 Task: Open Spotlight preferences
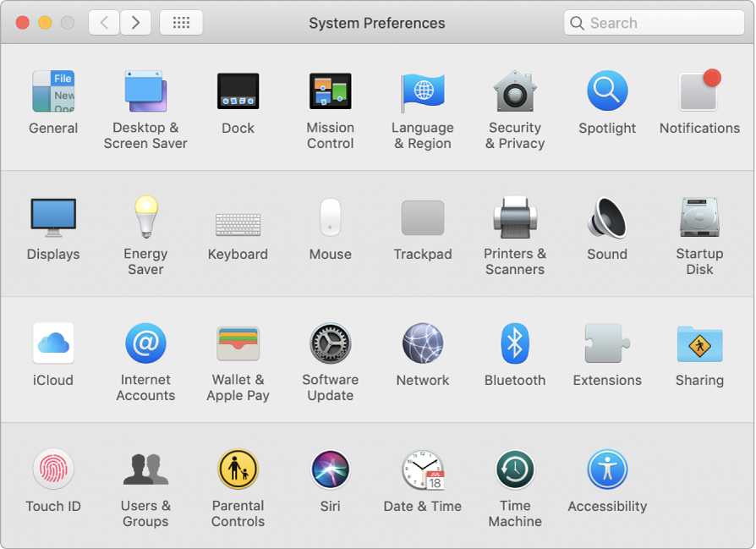[x=607, y=90]
